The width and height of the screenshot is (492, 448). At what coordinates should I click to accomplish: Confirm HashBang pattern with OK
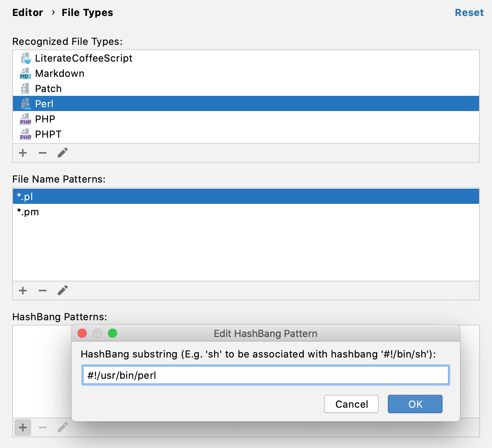click(x=415, y=404)
